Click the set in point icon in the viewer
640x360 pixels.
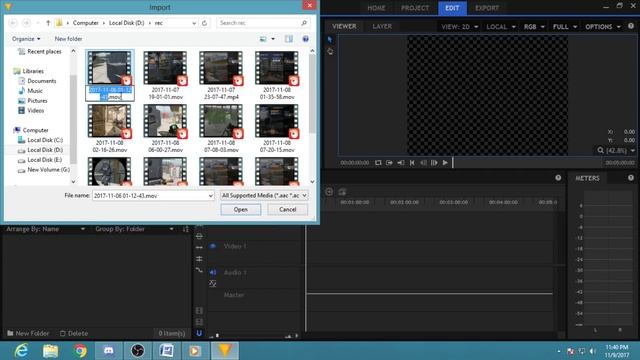389,162
